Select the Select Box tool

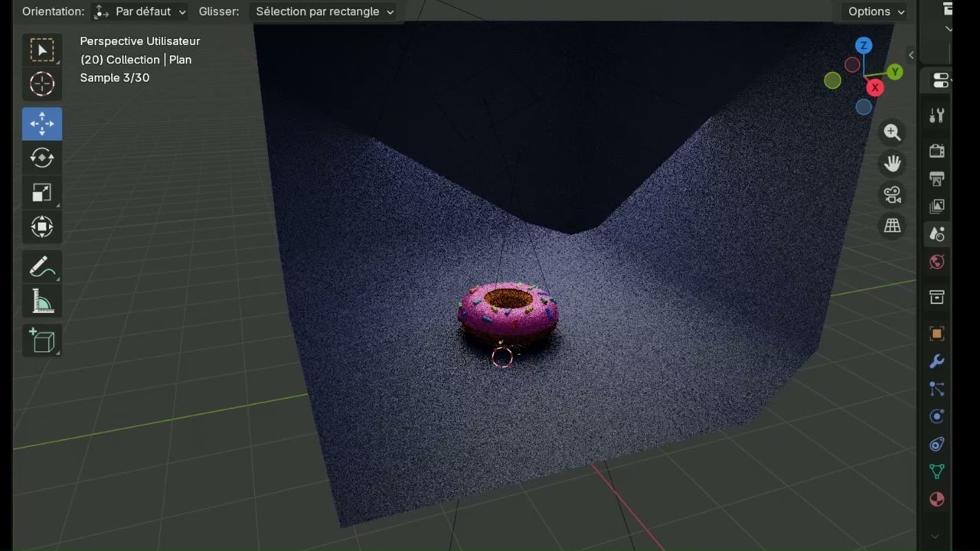pyautogui.click(x=41, y=51)
